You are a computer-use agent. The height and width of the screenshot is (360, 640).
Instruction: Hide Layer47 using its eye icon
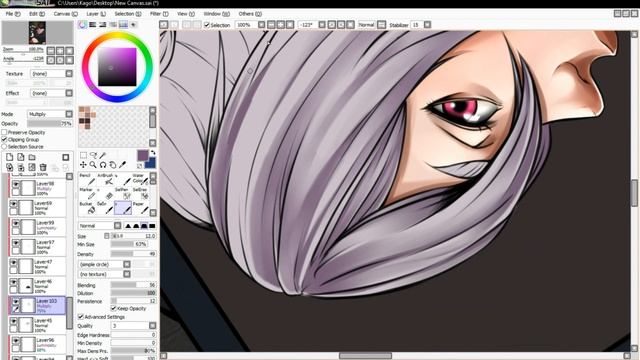click(x=13, y=262)
